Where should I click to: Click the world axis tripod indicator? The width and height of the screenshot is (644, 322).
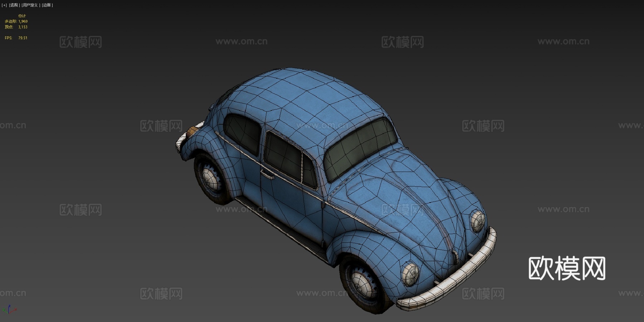pyautogui.click(x=9, y=309)
